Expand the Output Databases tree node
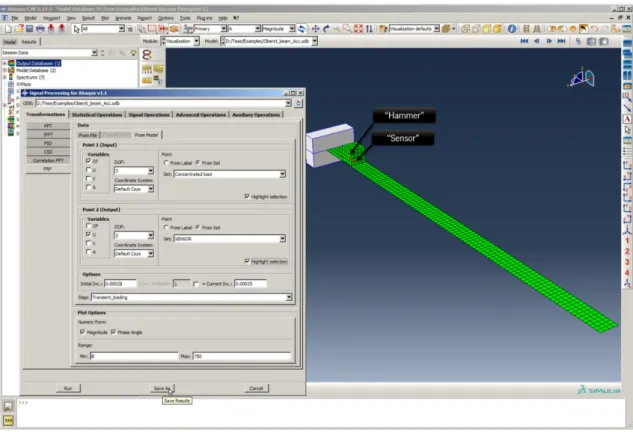633x432 pixels. click(x=5, y=63)
